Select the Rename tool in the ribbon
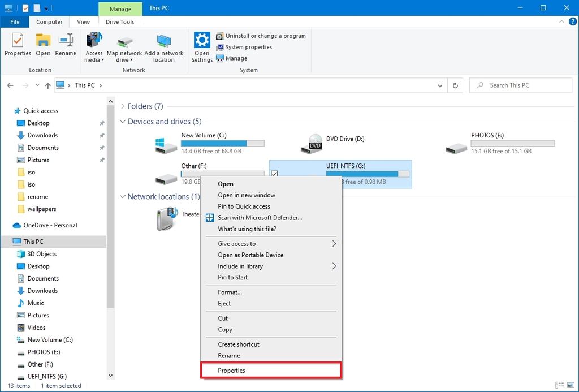579x392 pixels. (66, 45)
